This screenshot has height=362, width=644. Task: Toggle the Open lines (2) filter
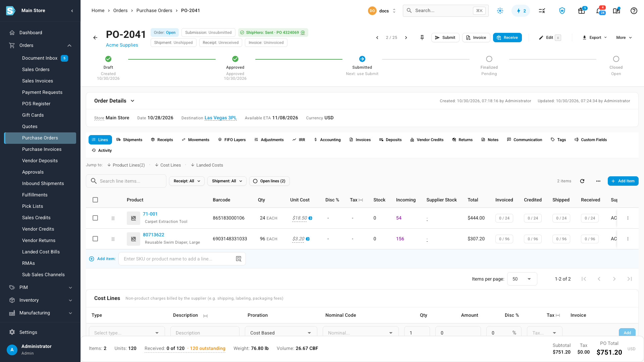click(x=269, y=181)
